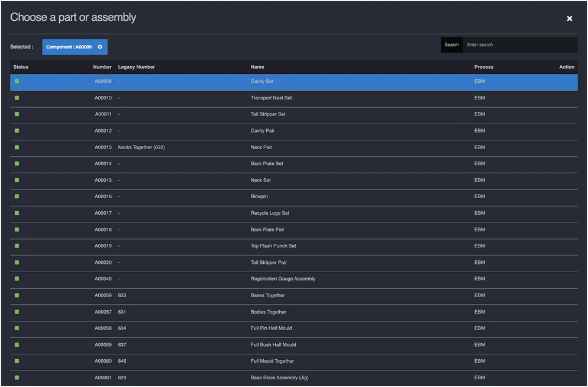The width and height of the screenshot is (588, 387).
Task: Click the Search button
Action: click(x=451, y=44)
